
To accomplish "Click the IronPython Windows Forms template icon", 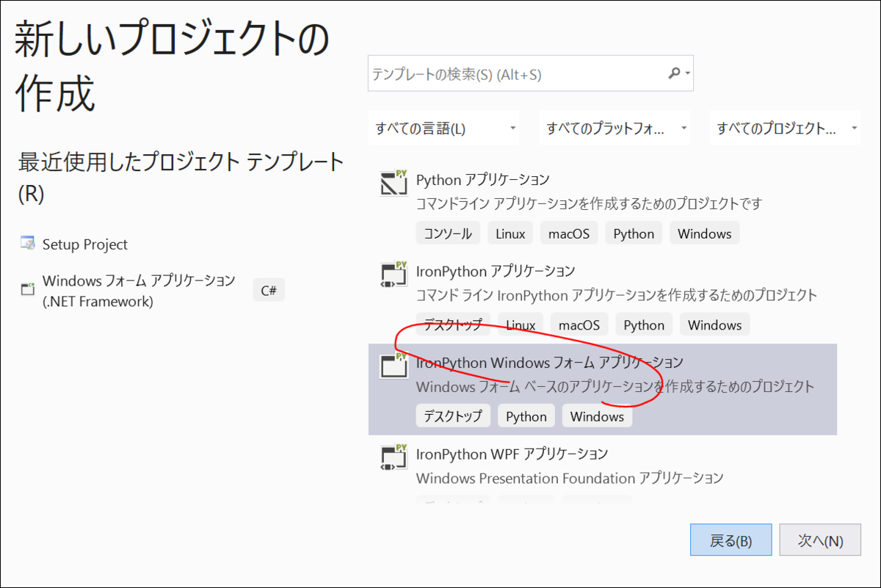I will (x=394, y=365).
